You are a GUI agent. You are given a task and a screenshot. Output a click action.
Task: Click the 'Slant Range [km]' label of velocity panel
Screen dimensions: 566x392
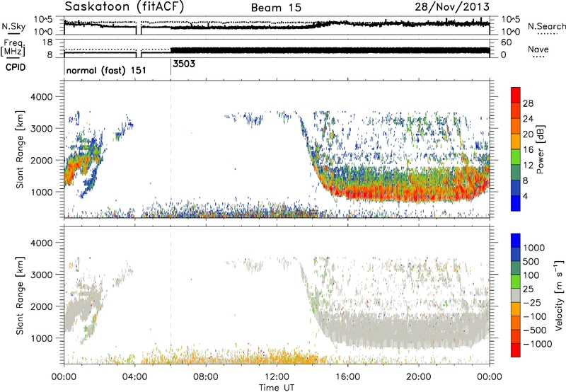coord(20,295)
